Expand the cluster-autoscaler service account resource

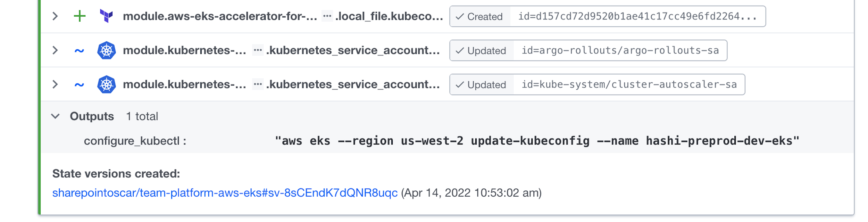tap(56, 84)
